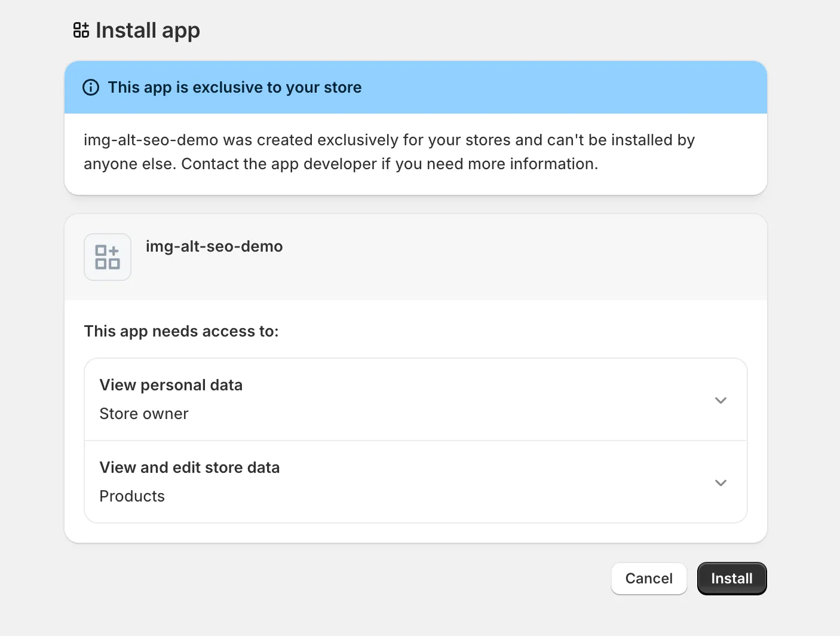
Task: Click 'This app needs access to:' label
Action: click(x=181, y=331)
